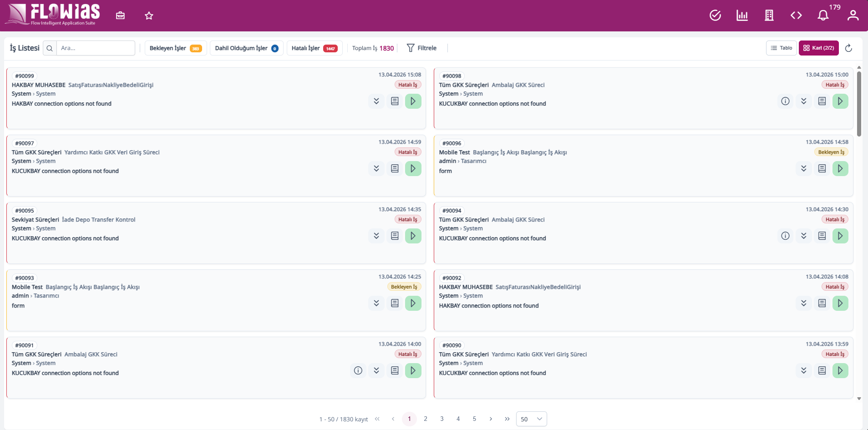Screen dimensions: 868x430
Task: Select current page 1 in pagination
Action: tap(409, 419)
